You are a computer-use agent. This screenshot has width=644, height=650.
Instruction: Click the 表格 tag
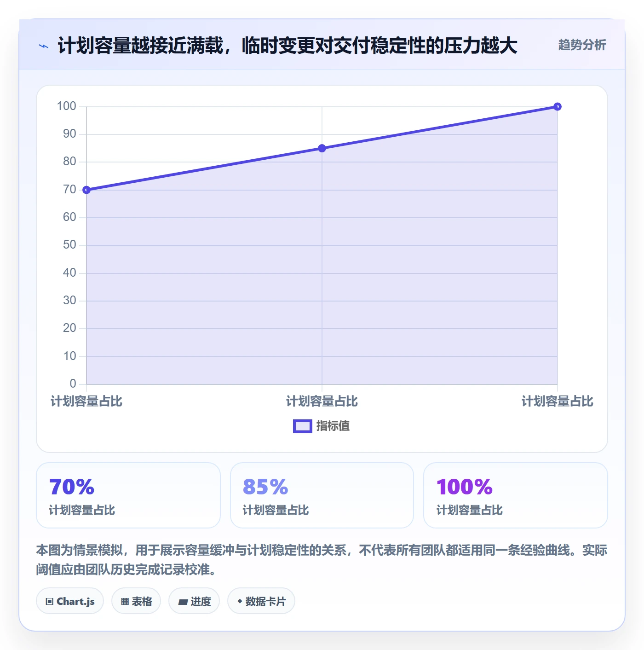tap(136, 601)
